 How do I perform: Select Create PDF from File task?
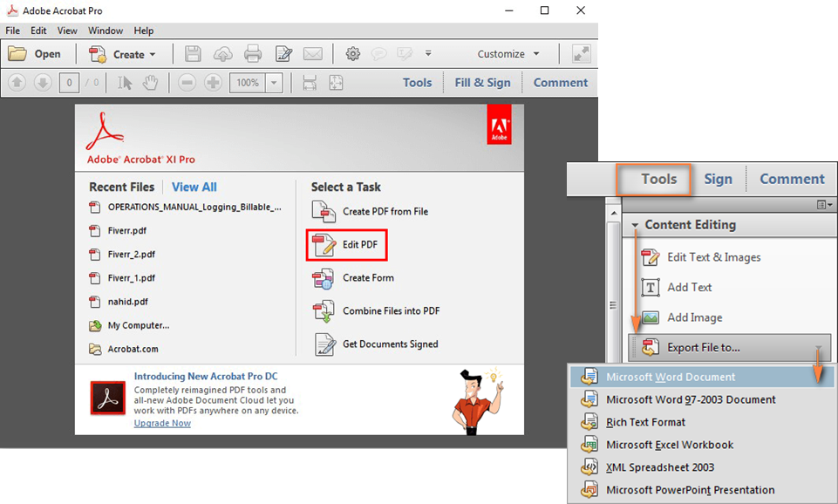click(x=370, y=212)
